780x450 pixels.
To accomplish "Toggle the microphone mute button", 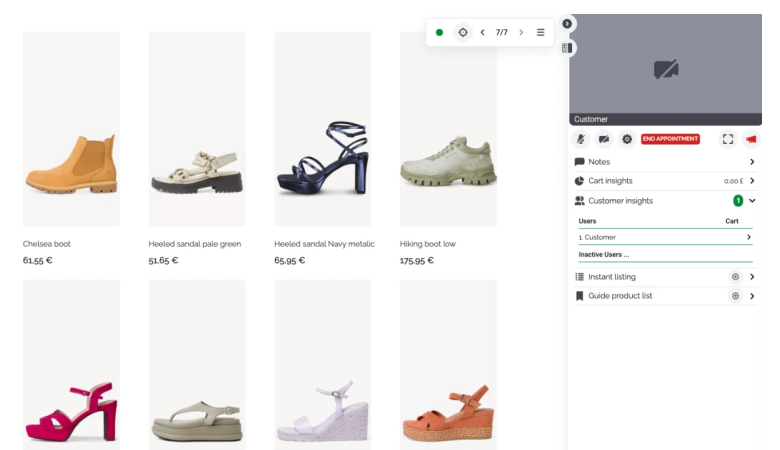I will point(581,139).
